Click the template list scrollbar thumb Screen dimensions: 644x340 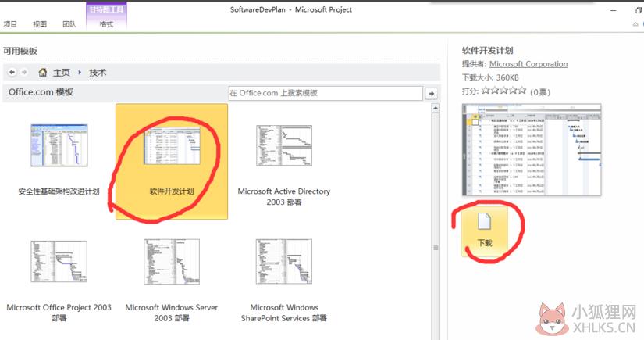point(436,248)
